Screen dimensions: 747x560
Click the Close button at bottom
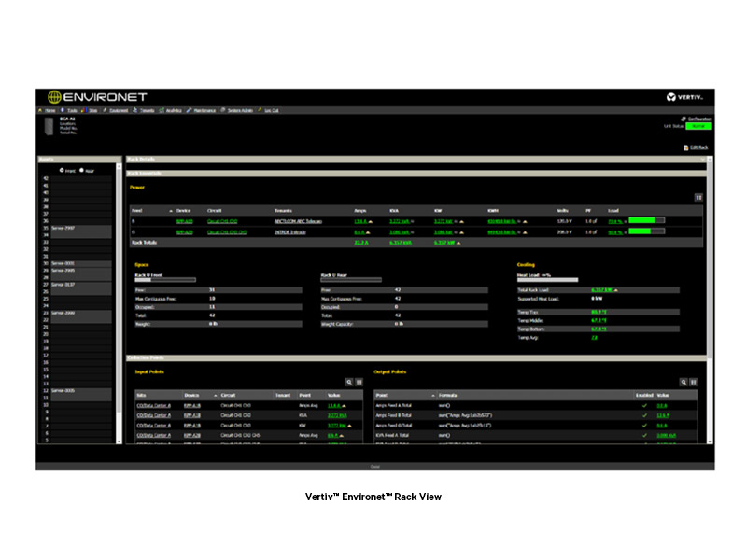pyautogui.click(x=374, y=466)
